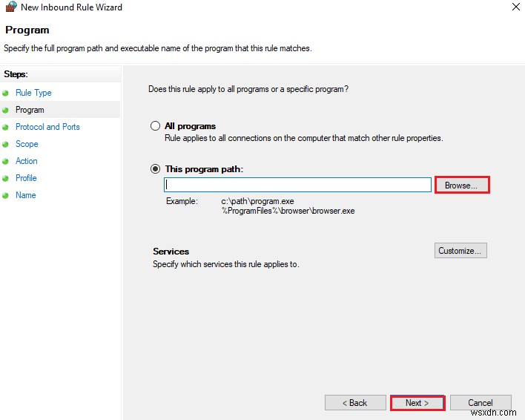Click green bullet beside Protocol and Ports
The width and height of the screenshot is (525, 420).
pyautogui.click(x=6, y=127)
